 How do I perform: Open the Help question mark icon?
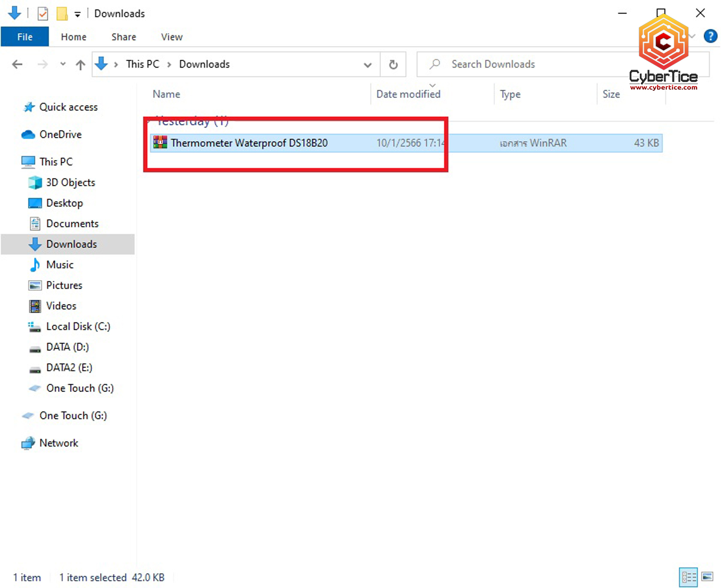coord(710,37)
